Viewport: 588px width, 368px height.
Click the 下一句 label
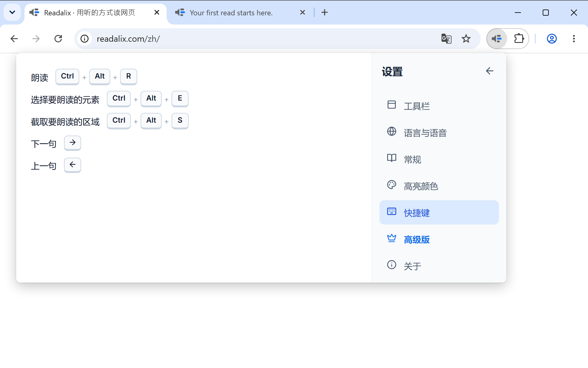pos(44,144)
